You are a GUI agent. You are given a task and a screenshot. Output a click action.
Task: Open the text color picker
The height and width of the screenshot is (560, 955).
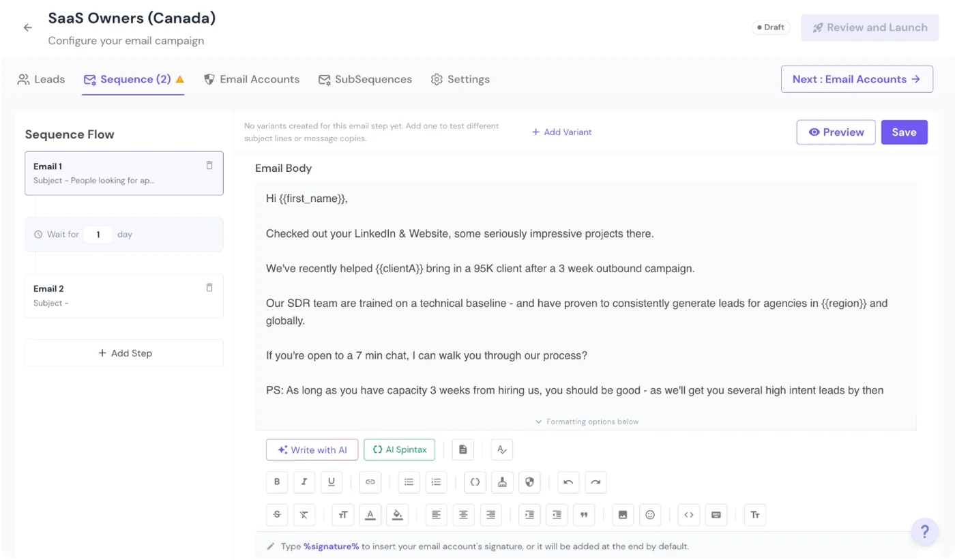coord(370,515)
